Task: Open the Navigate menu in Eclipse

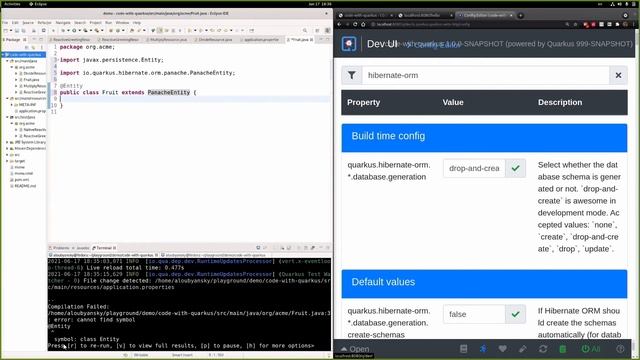Action: tap(63, 23)
